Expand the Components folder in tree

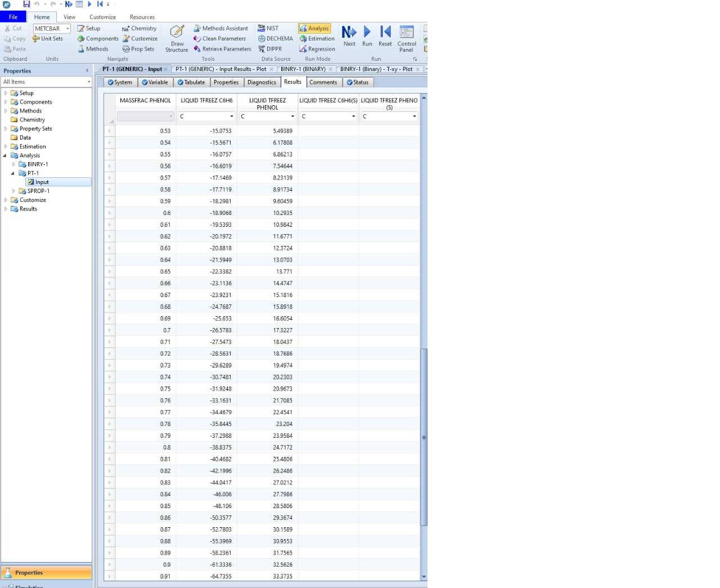(x=6, y=102)
